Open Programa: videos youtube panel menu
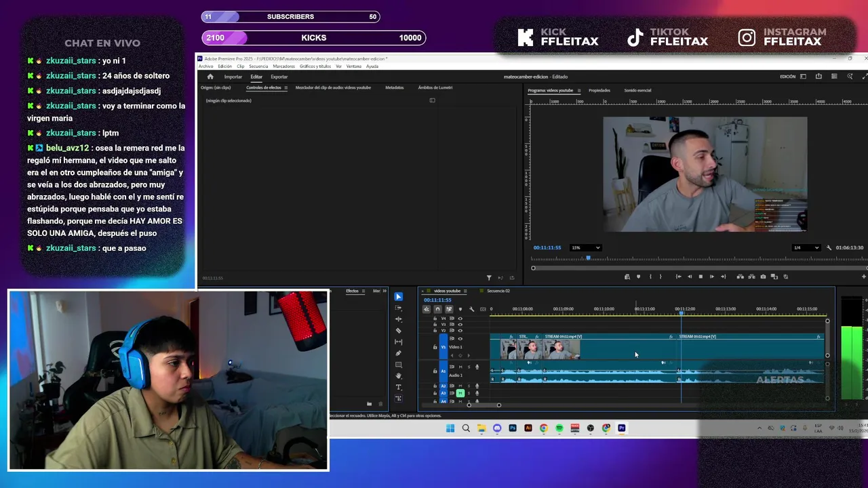 pos(578,91)
